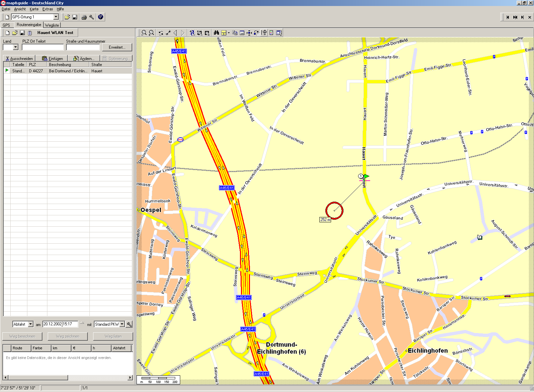Click the diagonal fit-to-view arrows icon
The width and height of the screenshot is (534, 392).
(168, 33)
